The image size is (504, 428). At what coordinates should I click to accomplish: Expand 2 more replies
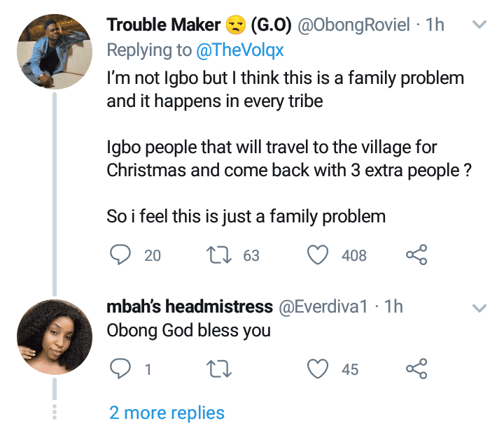[x=167, y=413]
